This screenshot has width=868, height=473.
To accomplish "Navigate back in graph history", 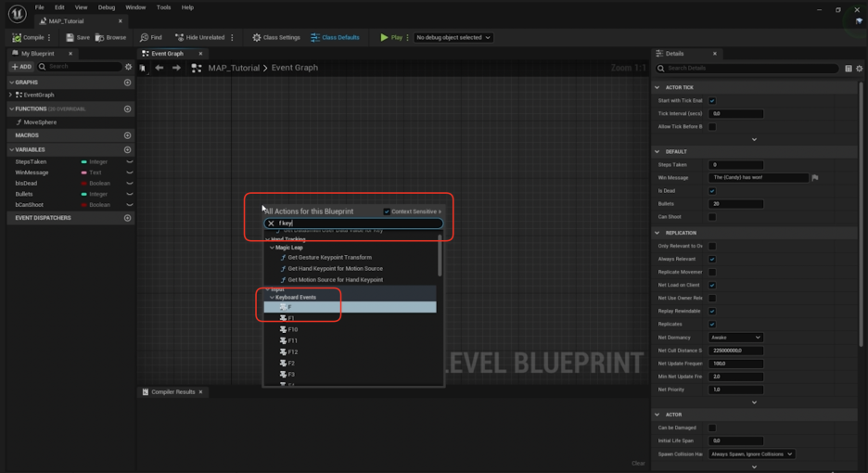I will click(x=160, y=68).
